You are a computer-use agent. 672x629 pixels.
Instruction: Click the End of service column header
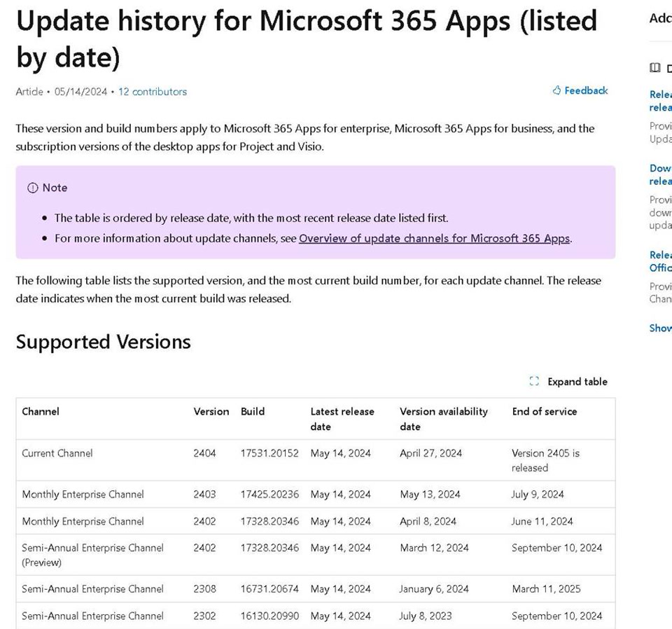pos(545,412)
